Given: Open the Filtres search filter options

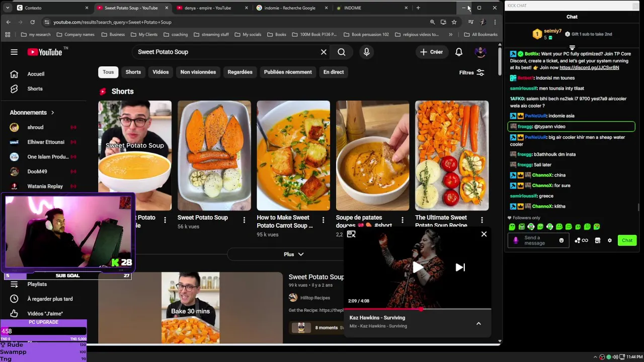Looking at the screenshot, I should click(471, 72).
